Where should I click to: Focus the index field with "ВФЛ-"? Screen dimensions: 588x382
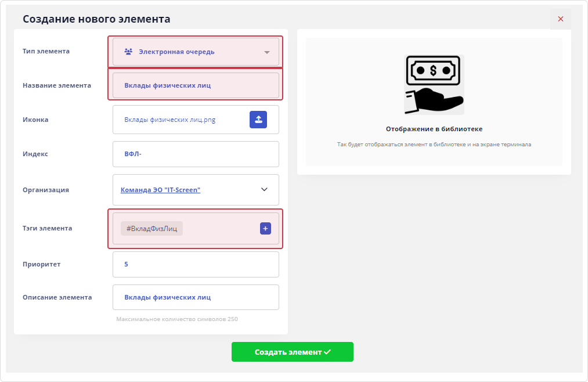point(195,154)
